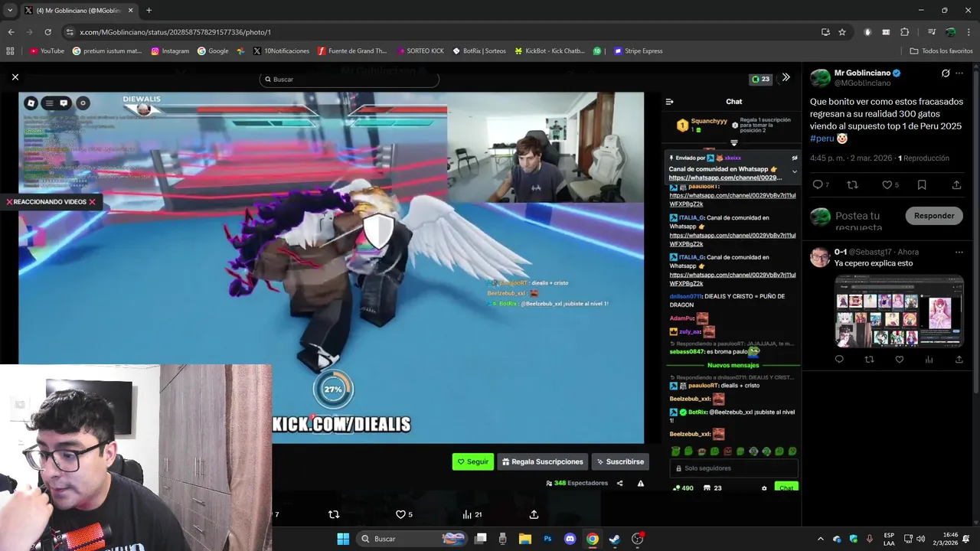
Task: Close the photo viewer with the X icon
Action: [x=15, y=77]
